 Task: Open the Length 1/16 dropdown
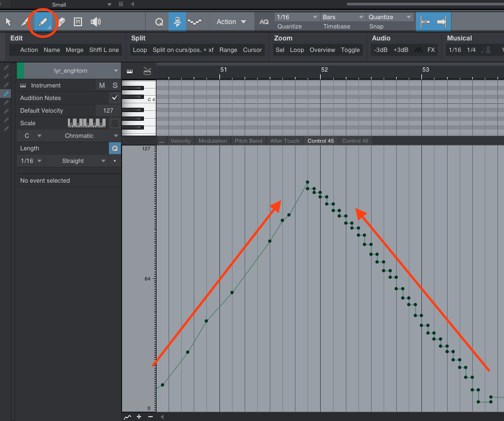31,161
